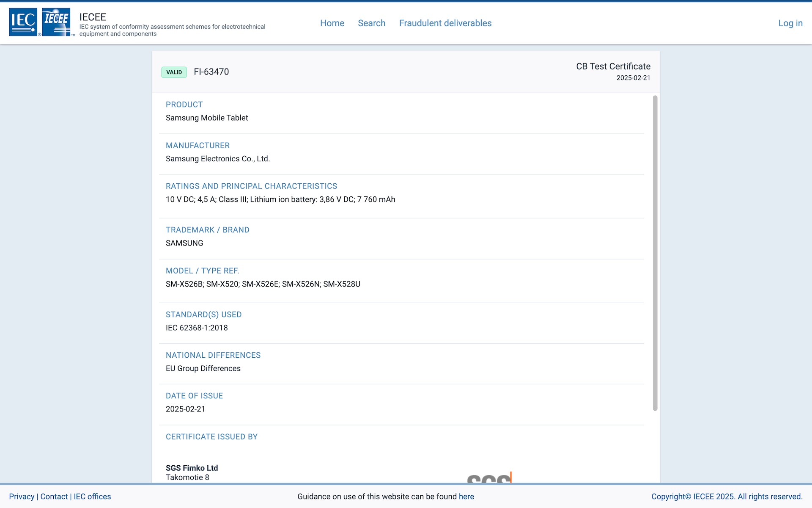Click the guidance 'here' link
Image resolution: width=812 pixels, height=508 pixels.
pyautogui.click(x=466, y=497)
